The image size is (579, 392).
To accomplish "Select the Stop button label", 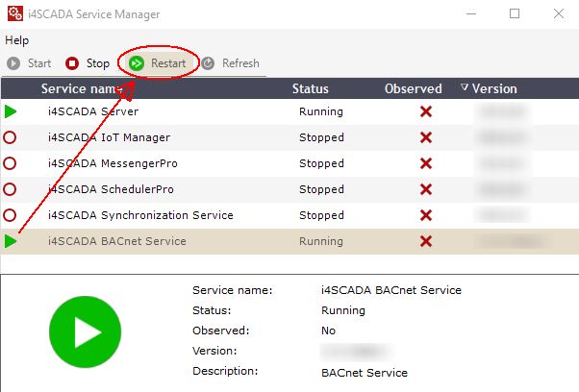I will (x=98, y=63).
